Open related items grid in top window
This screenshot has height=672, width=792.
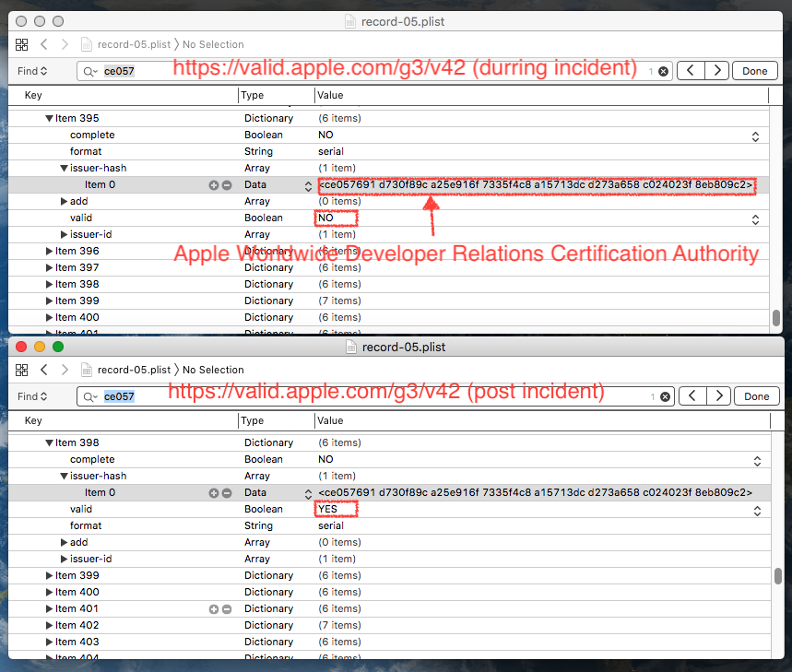click(x=22, y=44)
